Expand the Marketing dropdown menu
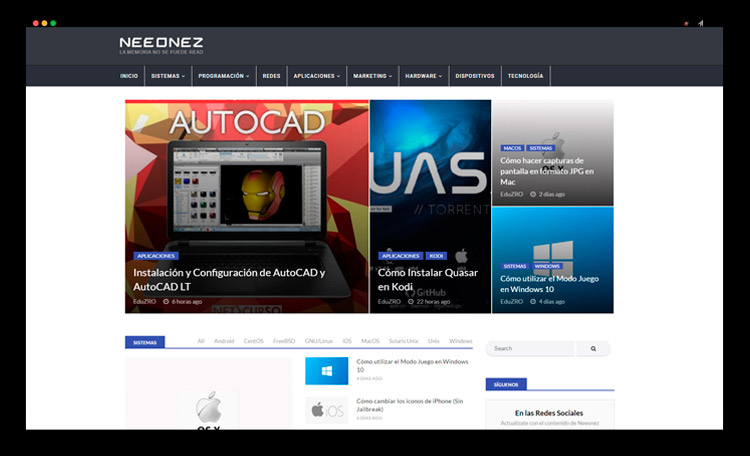The image size is (750, 456). (x=373, y=76)
